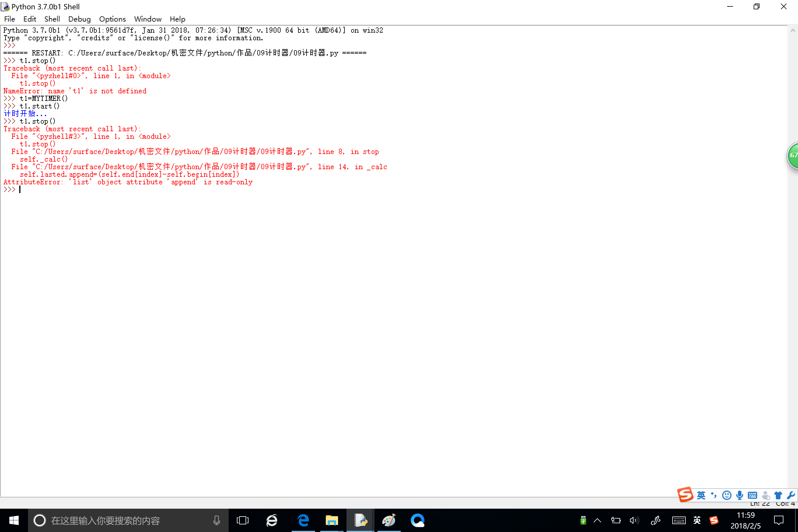The height and width of the screenshot is (532, 798).
Task: Open the Sogou emoji smiley panel
Action: point(727,495)
